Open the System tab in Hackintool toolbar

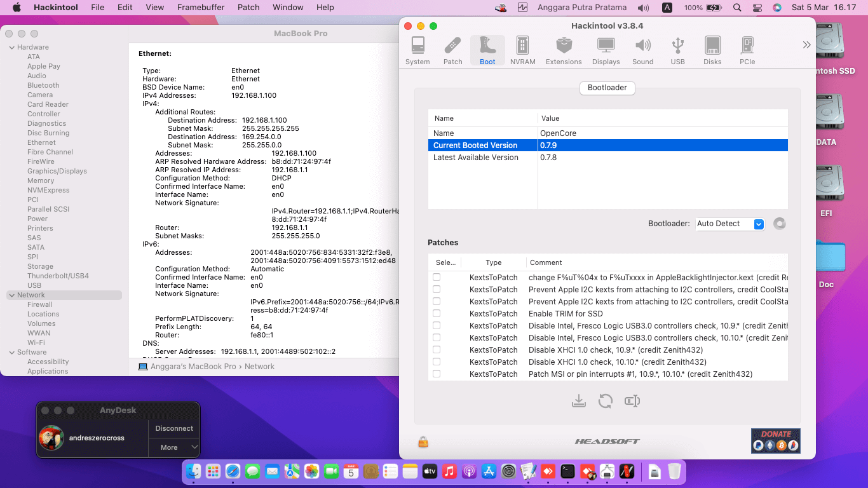click(417, 51)
